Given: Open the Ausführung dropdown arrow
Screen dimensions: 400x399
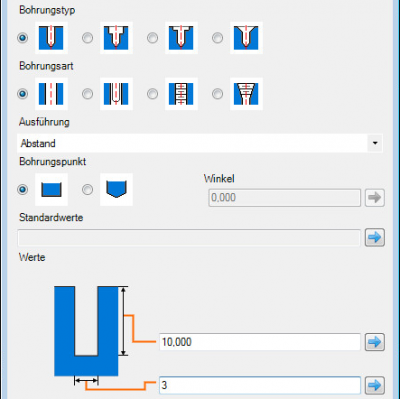Looking at the screenshot, I should click(x=375, y=143).
